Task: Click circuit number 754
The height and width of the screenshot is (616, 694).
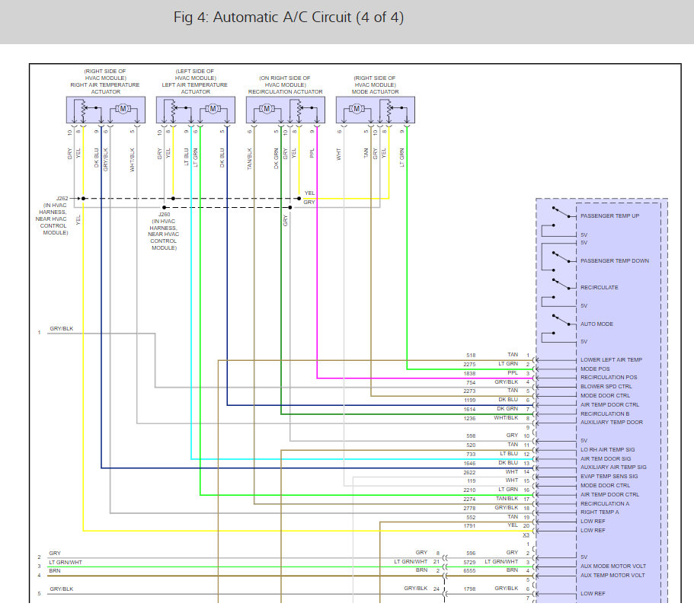Action: point(471,383)
